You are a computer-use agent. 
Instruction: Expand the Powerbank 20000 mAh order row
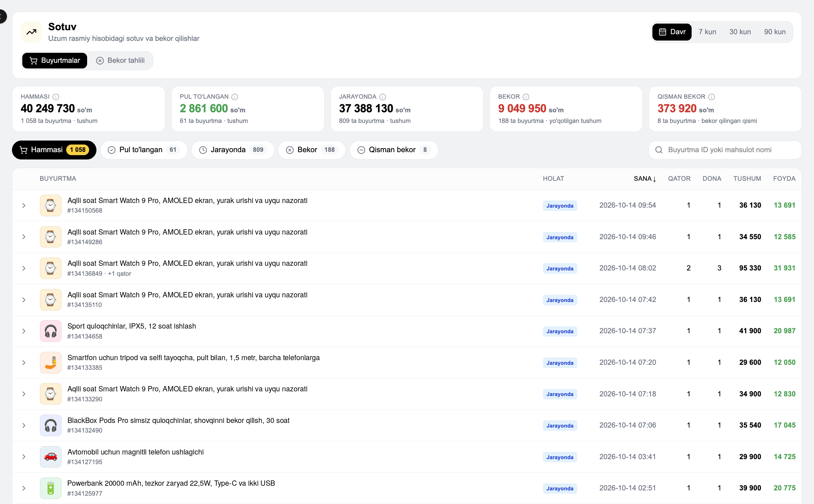(x=24, y=488)
